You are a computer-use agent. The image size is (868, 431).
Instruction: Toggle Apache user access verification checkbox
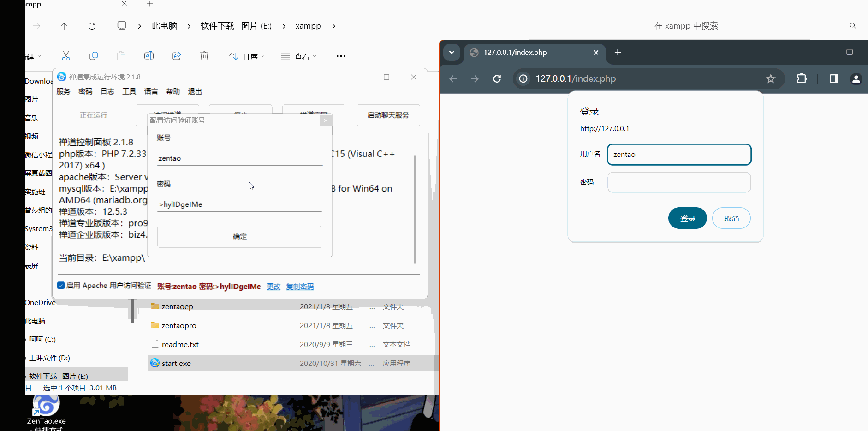point(61,285)
